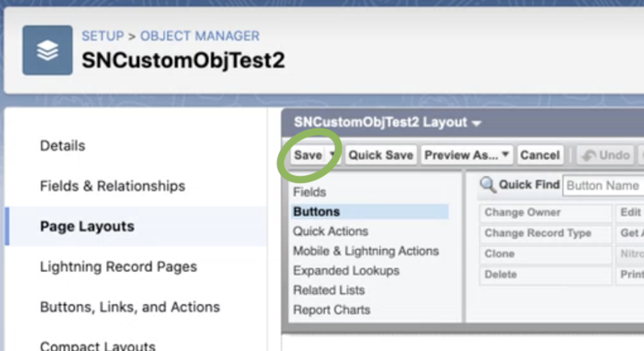
Task: Open Lightning Record Pages section
Action: click(118, 266)
